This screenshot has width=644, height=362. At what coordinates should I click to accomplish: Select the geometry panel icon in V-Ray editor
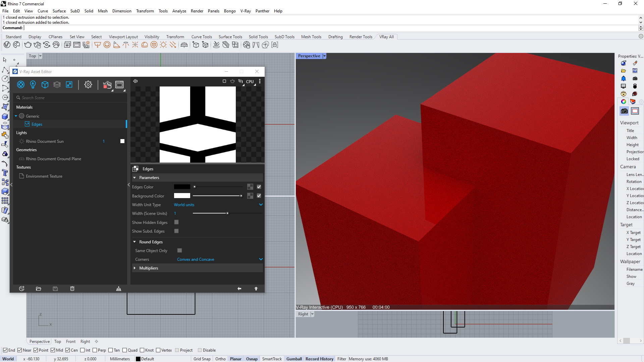tap(45, 84)
